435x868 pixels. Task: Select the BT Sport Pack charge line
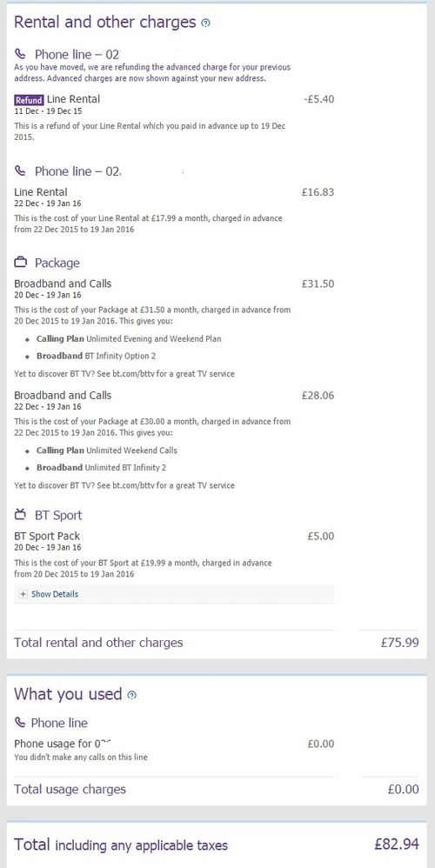(x=174, y=536)
